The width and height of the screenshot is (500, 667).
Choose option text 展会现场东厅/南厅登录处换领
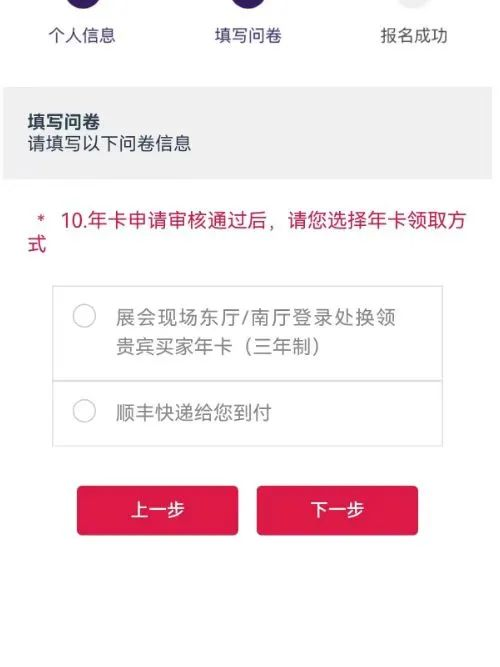click(x=256, y=317)
